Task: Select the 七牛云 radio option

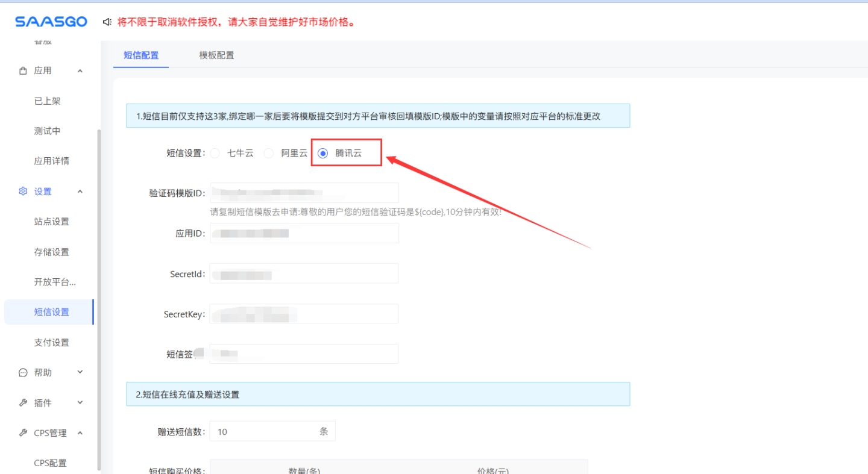Action: point(215,154)
